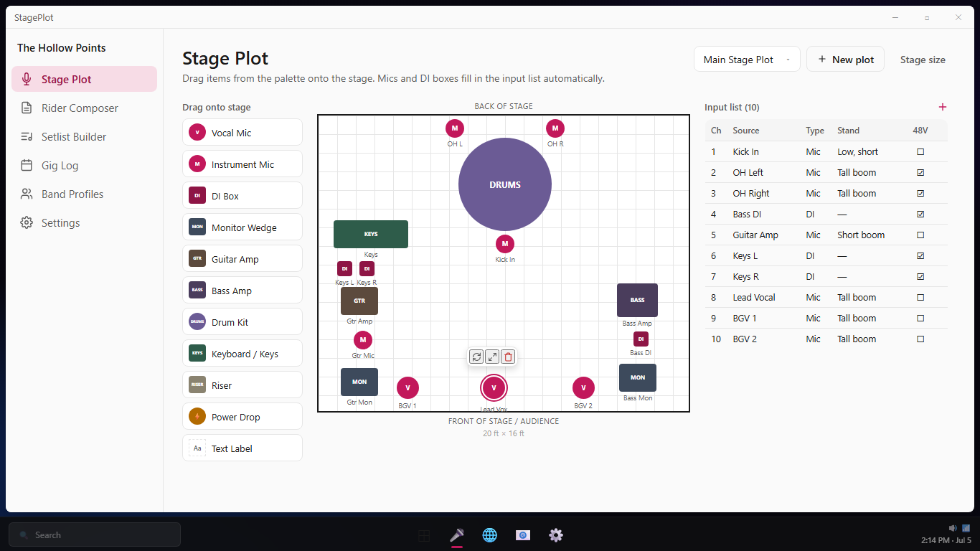The width and height of the screenshot is (980, 551).
Task: Pick Text Label from the palette
Action: [242, 448]
